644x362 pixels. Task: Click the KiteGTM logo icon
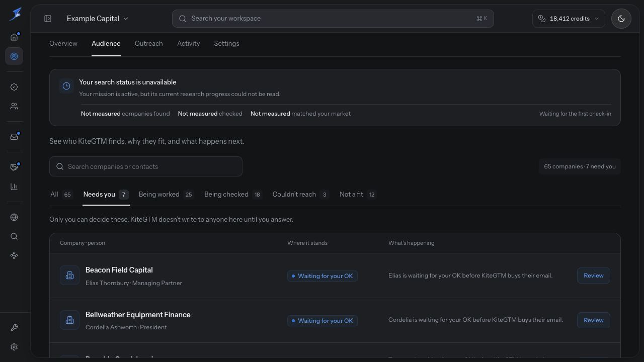point(16,14)
